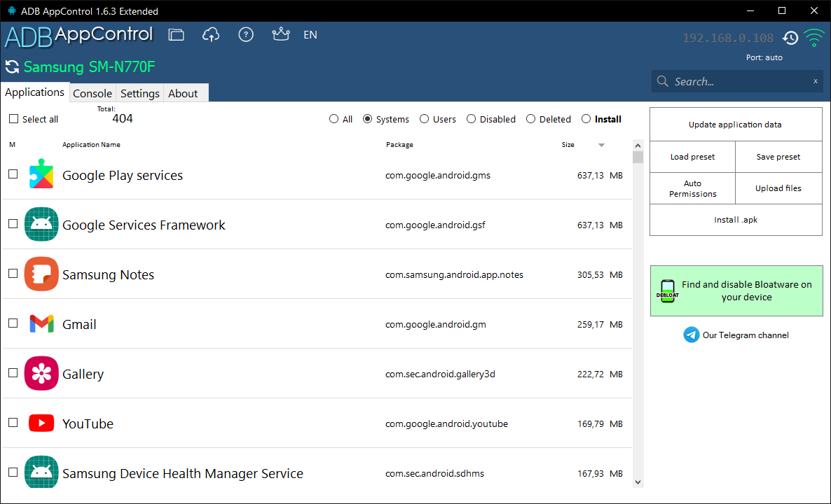
Task: Click the Auto Permissions button
Action: click(692, 188)
